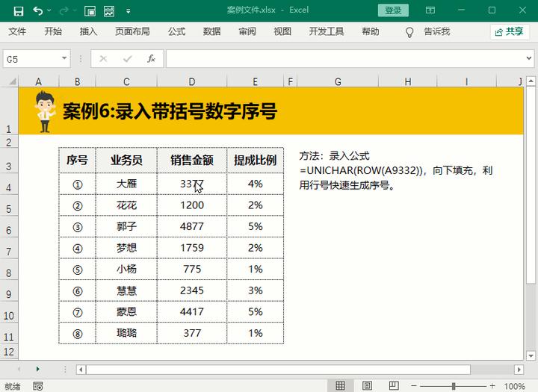This screenshot has height=392, width=538.
Task: Click the zoom out minus button
Action: tap(414, 386)
